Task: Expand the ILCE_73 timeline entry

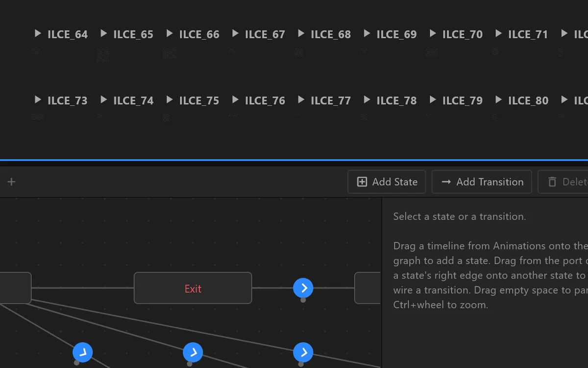Action: tap(38, 100)
